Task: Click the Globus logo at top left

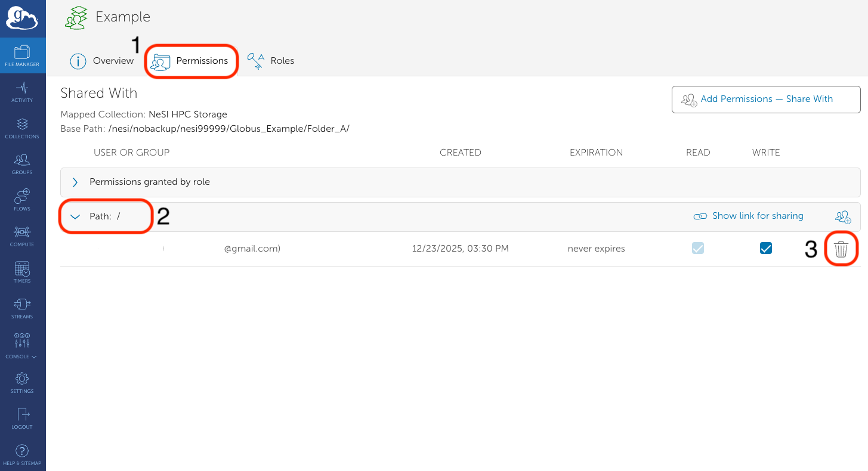Action: (22, 19)
